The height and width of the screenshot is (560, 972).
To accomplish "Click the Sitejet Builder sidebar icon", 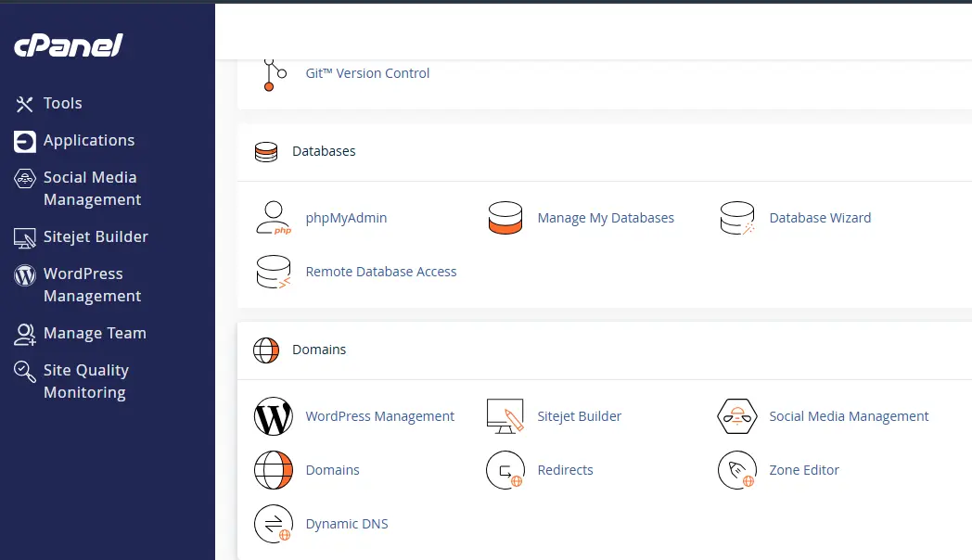I will point(25,238).
